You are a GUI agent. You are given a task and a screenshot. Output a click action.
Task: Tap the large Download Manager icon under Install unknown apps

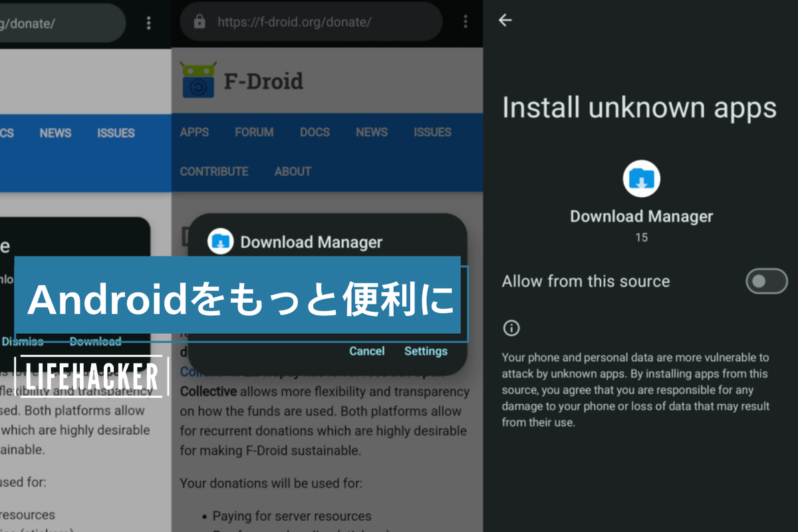(x=641, y=178)
